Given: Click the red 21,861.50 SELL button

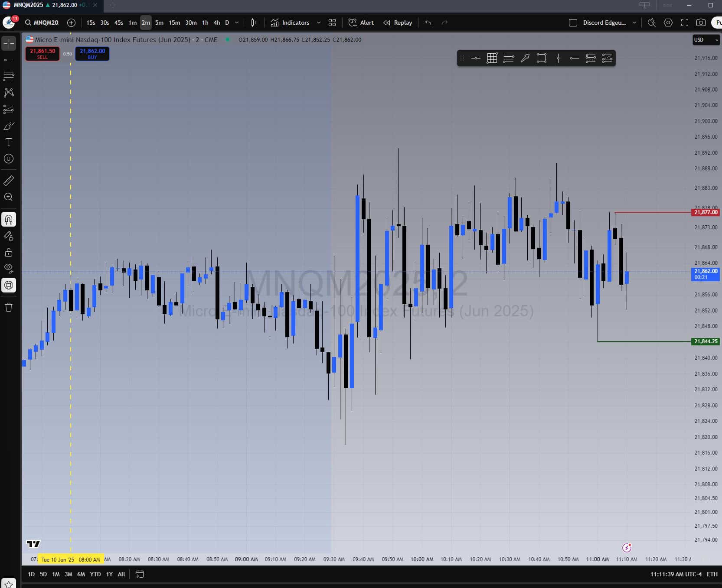Looking at the screenshot, I should coord(42,54).
